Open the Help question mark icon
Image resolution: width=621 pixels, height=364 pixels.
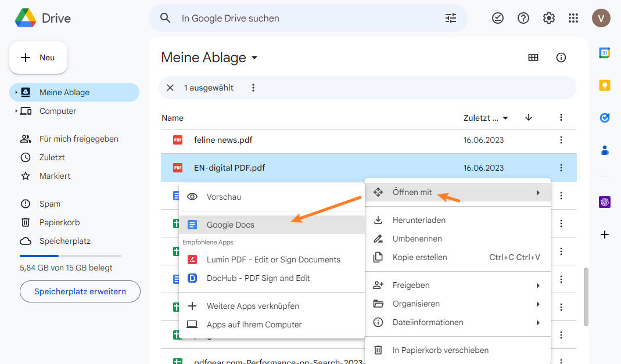click(523, 18)
